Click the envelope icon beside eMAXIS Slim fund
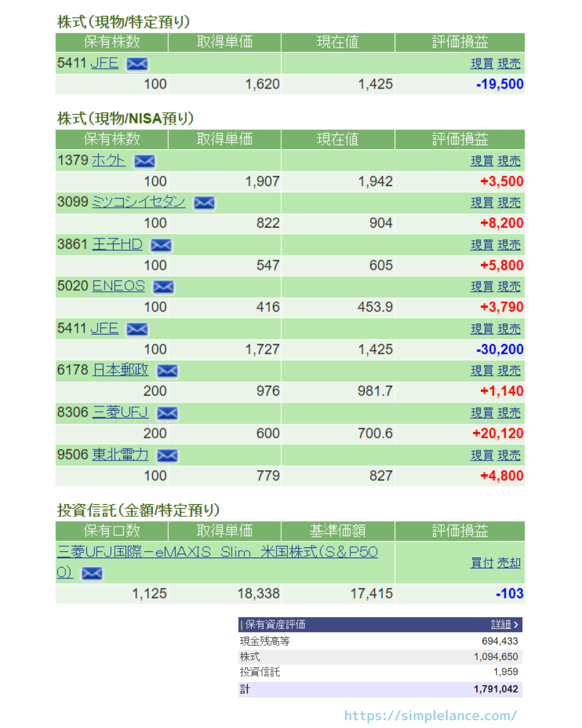The image size is (582, 728). (x=92, y=574)
